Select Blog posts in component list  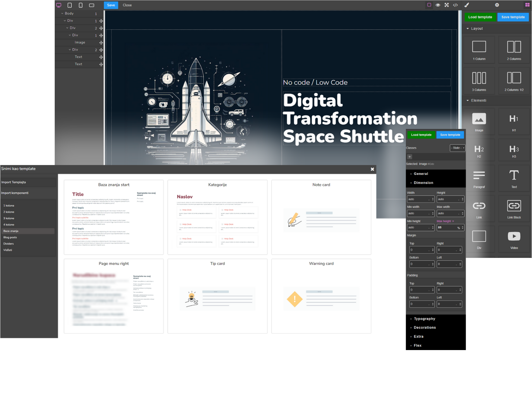coord(10,237)
